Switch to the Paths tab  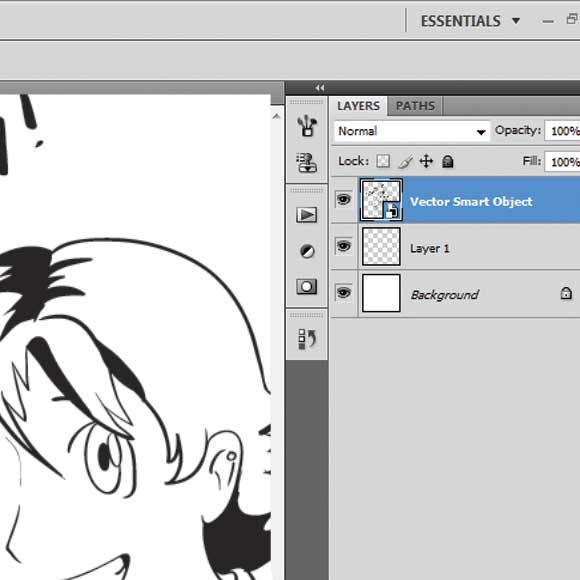pyautogui.click(x=415, y=106)
